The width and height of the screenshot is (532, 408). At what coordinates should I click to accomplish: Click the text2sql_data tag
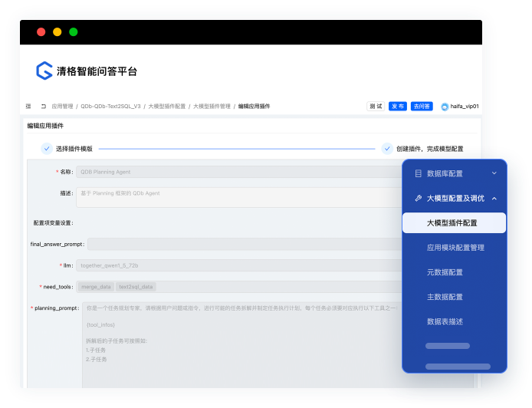click(x=136, y=287)
